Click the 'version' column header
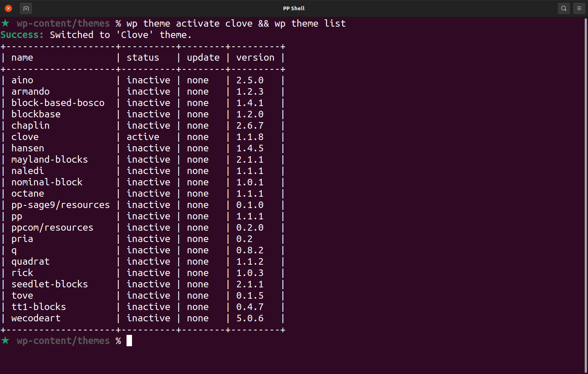Screen dimensions: 588x374 click(x=255, y=57)
